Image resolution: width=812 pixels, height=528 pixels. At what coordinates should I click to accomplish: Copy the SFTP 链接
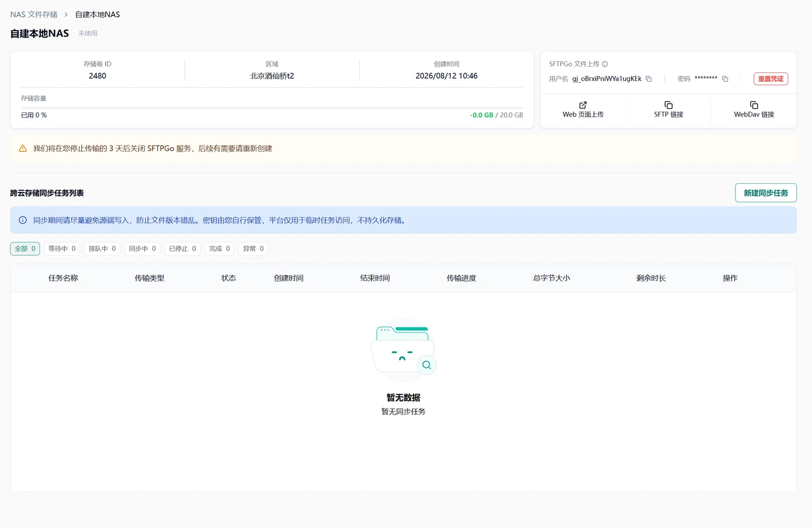668,110
